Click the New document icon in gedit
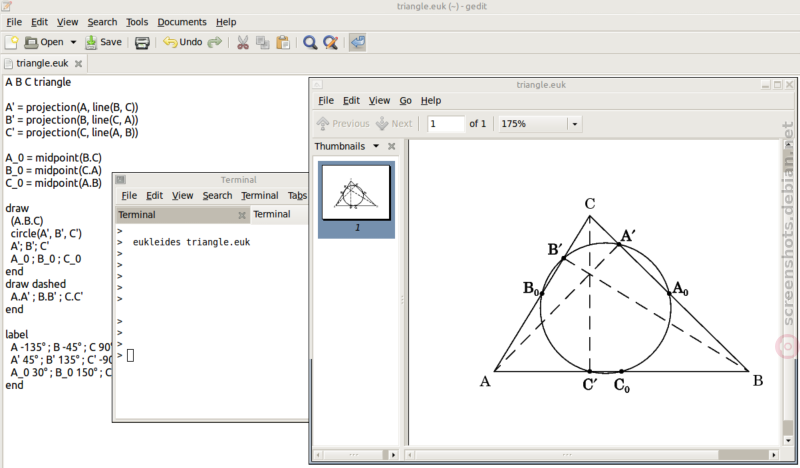This screenshot has width=800, height=468. point(11,42)
